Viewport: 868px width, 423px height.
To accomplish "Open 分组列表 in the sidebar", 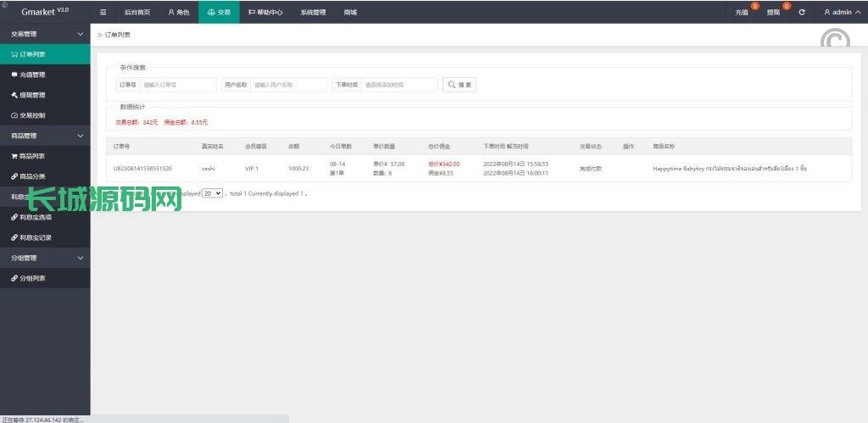I will click(32, 278).
